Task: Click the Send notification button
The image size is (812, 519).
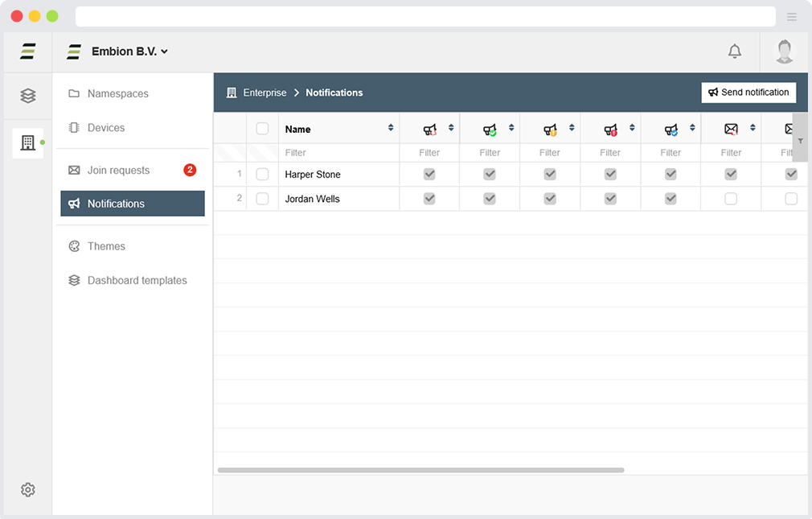Action: coord(748,93)
